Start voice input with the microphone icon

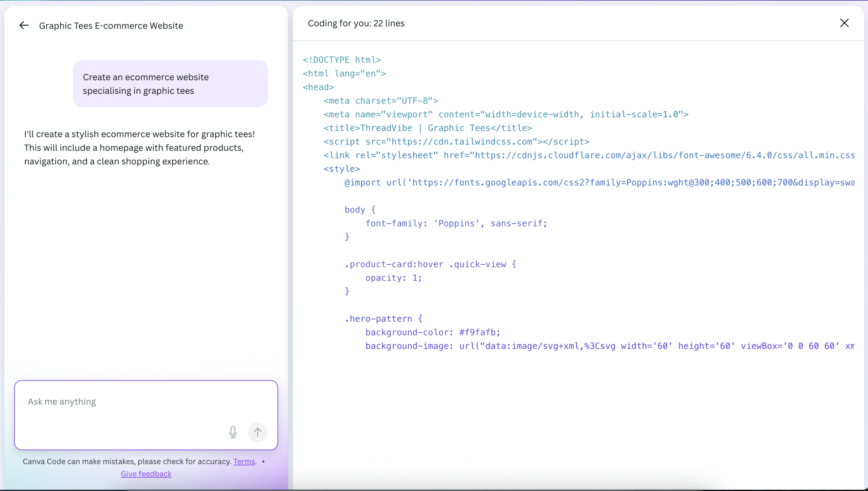tap(233, 432)
